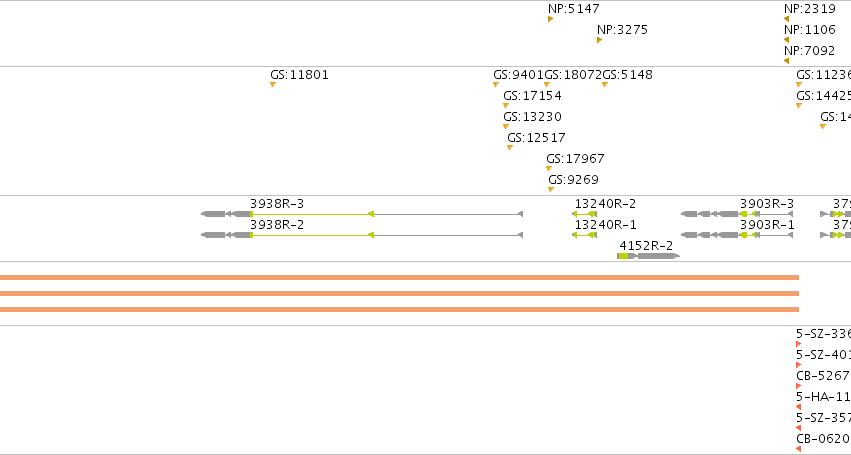The image size is (851, 455).
Task: Pick the GS:12517 marker triangle
Action: pyautogui.click(x=510, y=148)
